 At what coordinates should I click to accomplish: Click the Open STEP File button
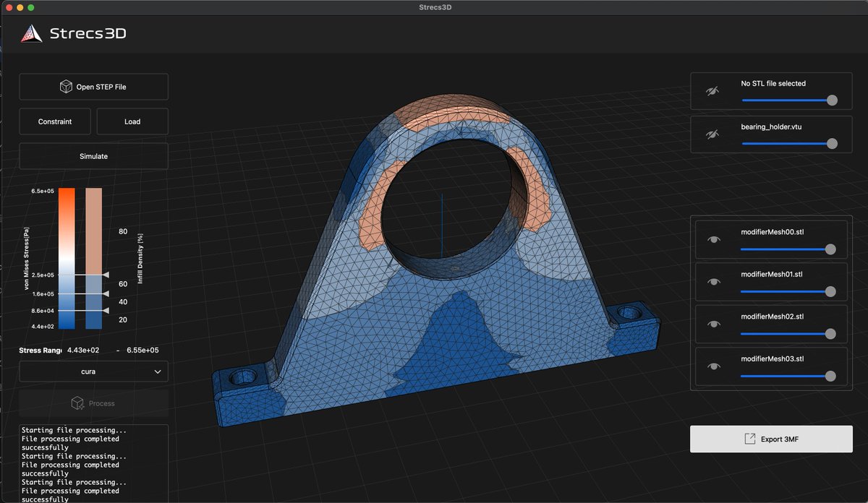[93, 87]
